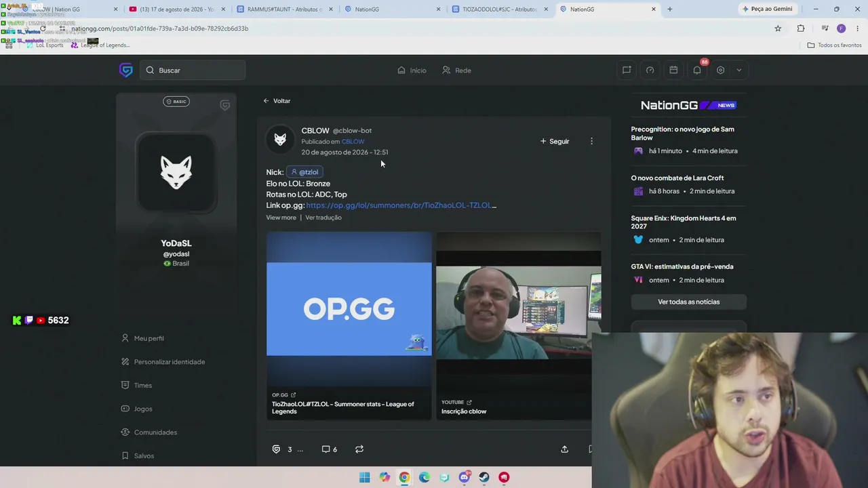Open the @yodasl profile handle
Viewport: 868px width, 488px height.
tap(176, 254)
